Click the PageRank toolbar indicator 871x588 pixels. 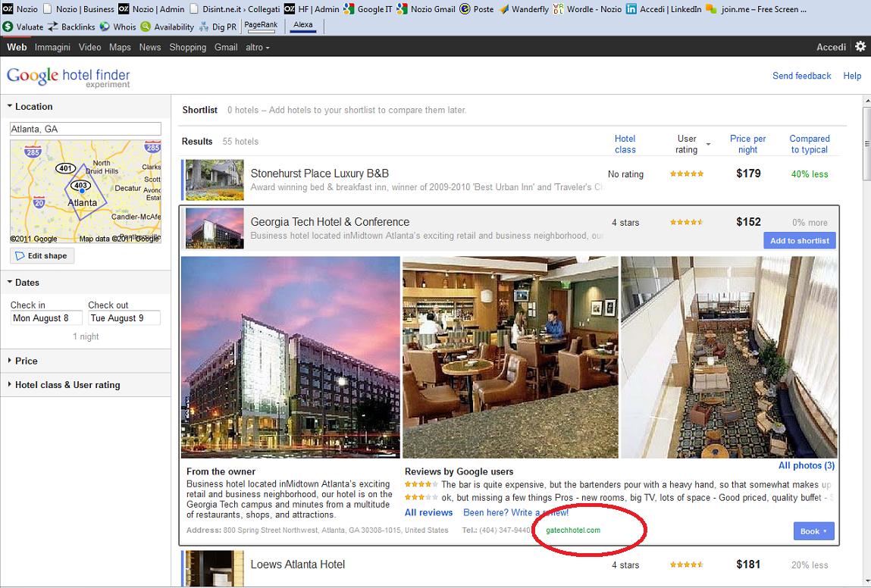click(x=261, y=26)
